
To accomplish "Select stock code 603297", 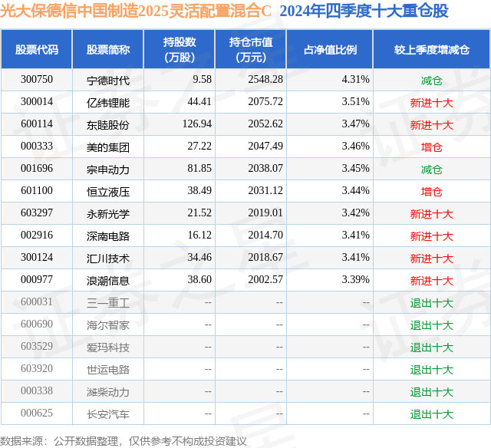I will (x=37, y=213).
